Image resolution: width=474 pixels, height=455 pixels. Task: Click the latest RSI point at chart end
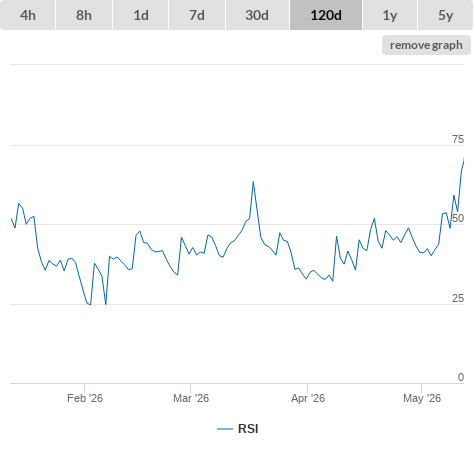point(464,159)
